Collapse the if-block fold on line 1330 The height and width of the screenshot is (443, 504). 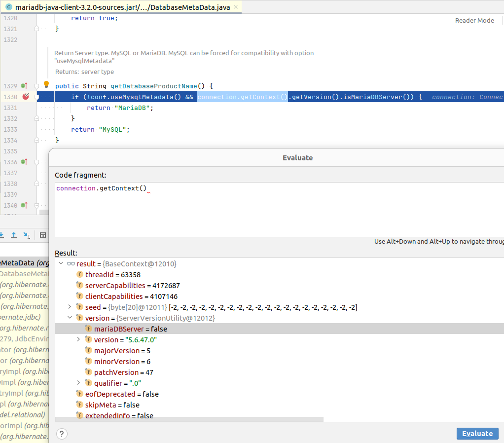37,97
